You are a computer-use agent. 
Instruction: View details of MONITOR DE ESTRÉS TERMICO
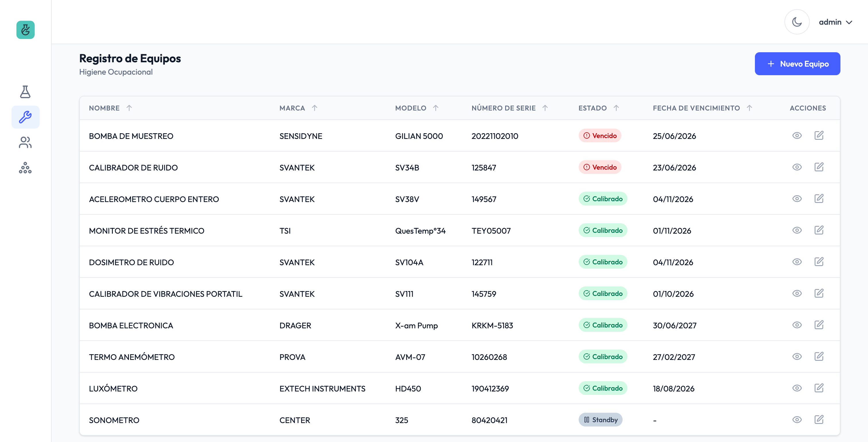point(797,230)
